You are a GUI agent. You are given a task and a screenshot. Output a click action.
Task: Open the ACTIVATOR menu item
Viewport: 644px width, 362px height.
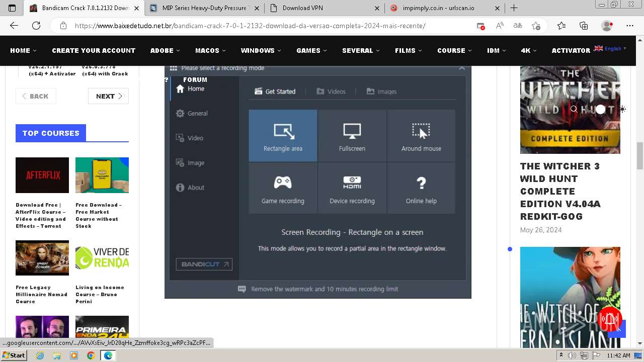pyautogui.click(x=571, y=50)
